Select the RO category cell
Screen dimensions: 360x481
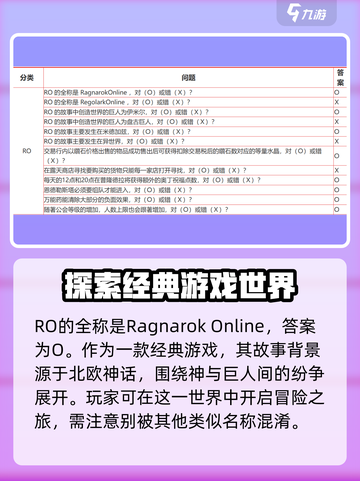27,151
